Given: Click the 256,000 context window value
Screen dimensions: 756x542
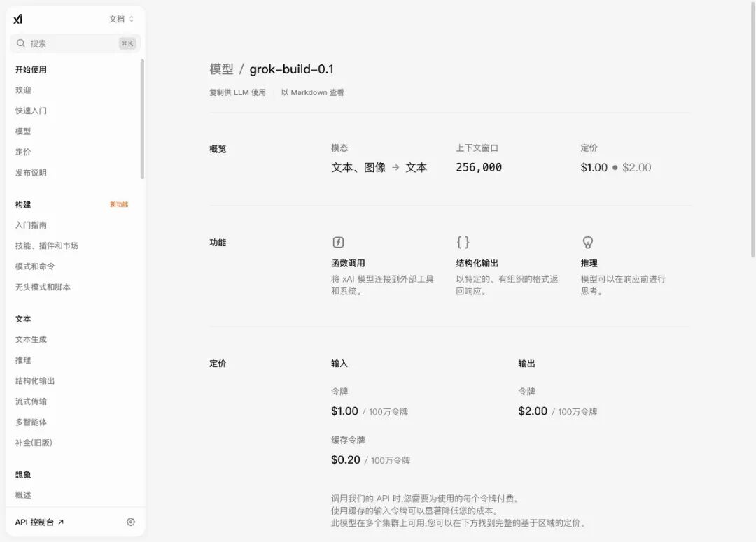Looking at the screenshot, I should point(479,167).
